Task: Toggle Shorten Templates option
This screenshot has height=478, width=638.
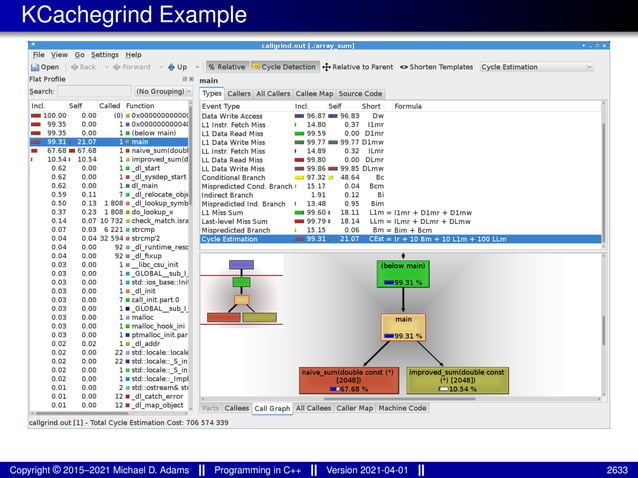Action: pyautogui.click(x=436, y=67)
